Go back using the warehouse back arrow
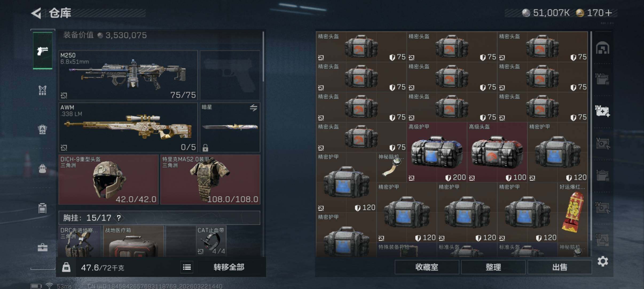Viewport: 644px width, 289px height. pos(36,13)
